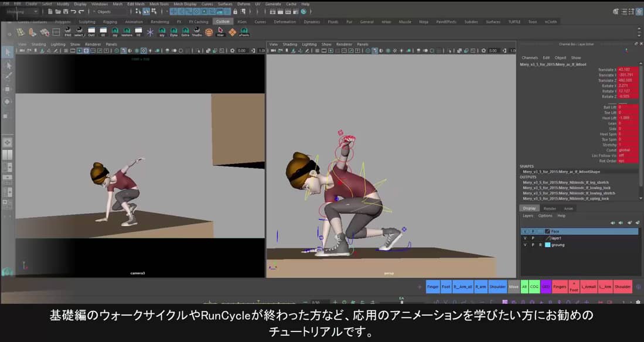Screen dimensions: 644x342
Task: Click the gray Move selection set button
Action: click(x=514, y=286)
